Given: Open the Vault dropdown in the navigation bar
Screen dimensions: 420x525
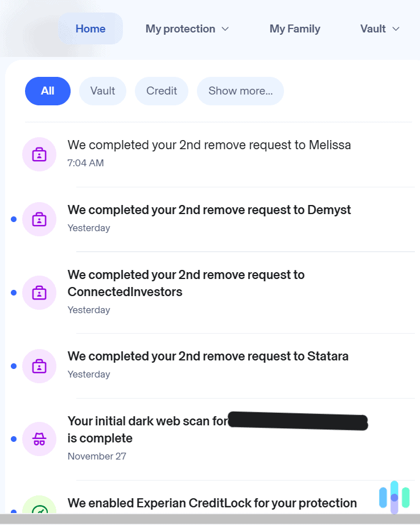Looking at the screenshot, I should pyautogui.click(x=380, y=28).
